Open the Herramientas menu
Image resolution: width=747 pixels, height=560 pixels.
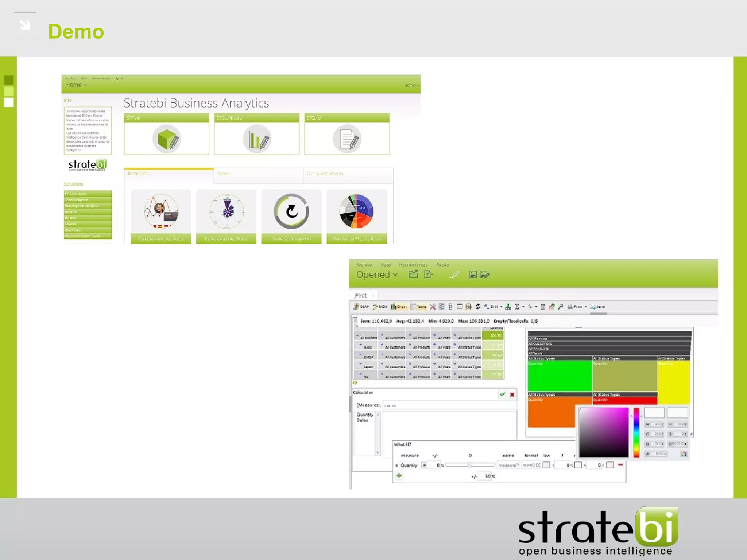[413, 265]
